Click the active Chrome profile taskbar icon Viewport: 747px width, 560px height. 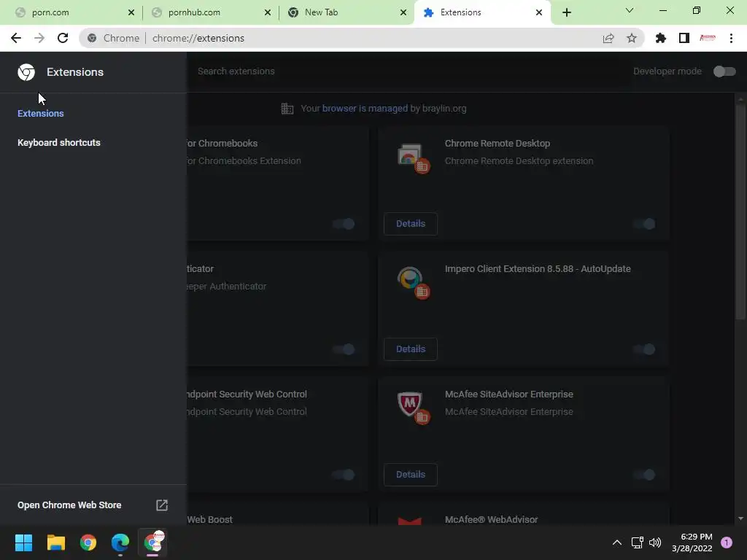153,542
